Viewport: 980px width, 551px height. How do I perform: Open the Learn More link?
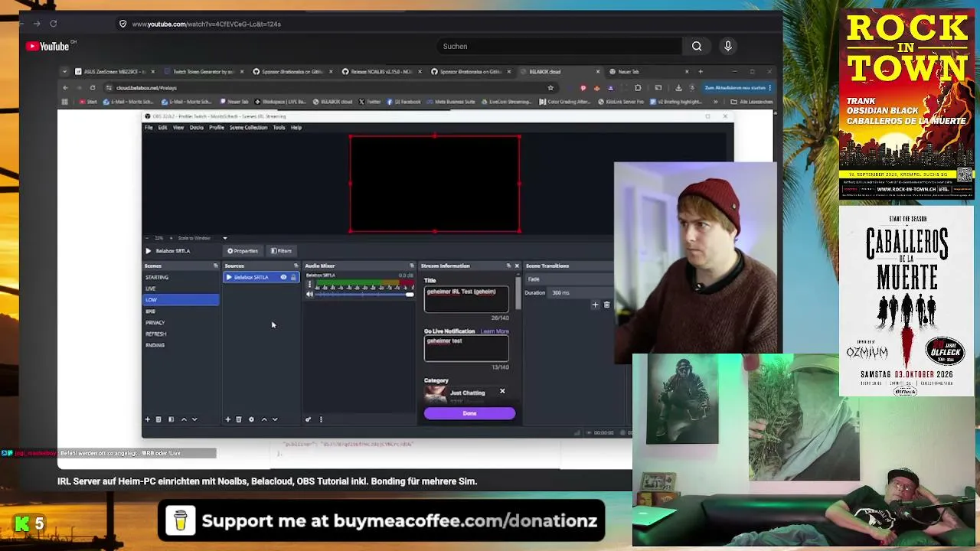coord(495,331)
